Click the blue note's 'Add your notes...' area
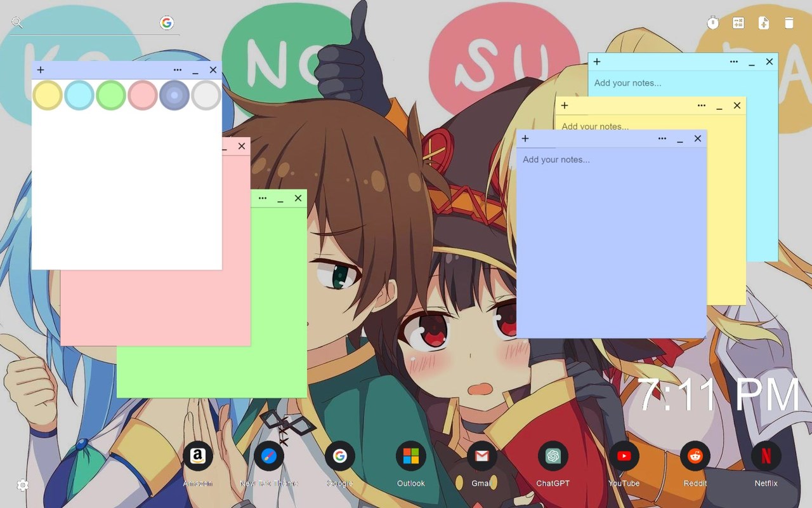This screenshot has height=508, width=812. (x=612, y=243)
